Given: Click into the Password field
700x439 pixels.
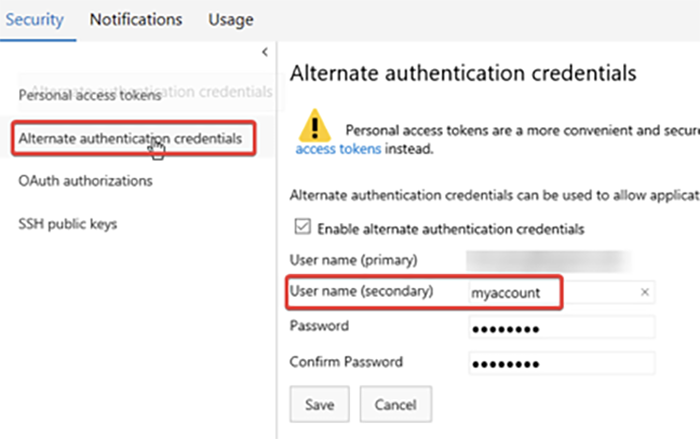Looking at the screenshot, I should [560, 328].
